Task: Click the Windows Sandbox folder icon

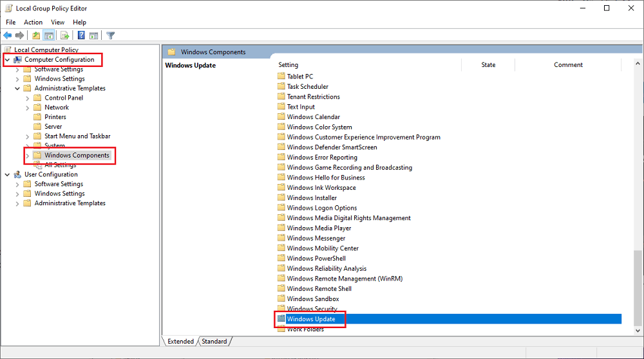Action: pyautogui.click(x=281, y=299)
